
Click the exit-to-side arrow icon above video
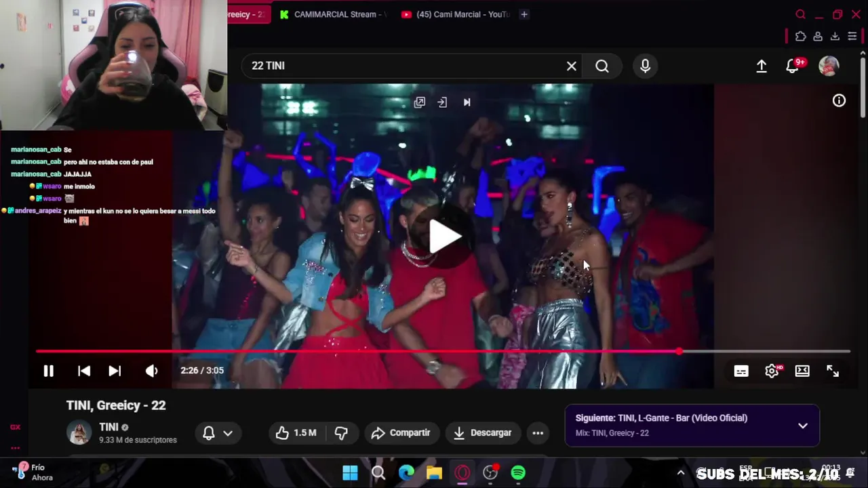[x=442, y=102]
